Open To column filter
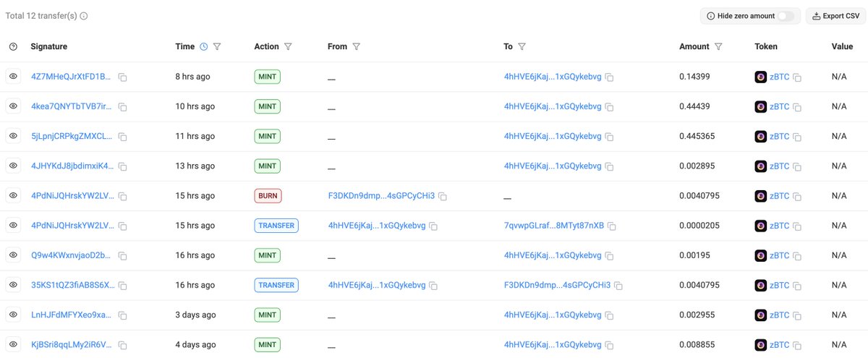Viewport: 868px width, 358px height. (x=522, y=46)
